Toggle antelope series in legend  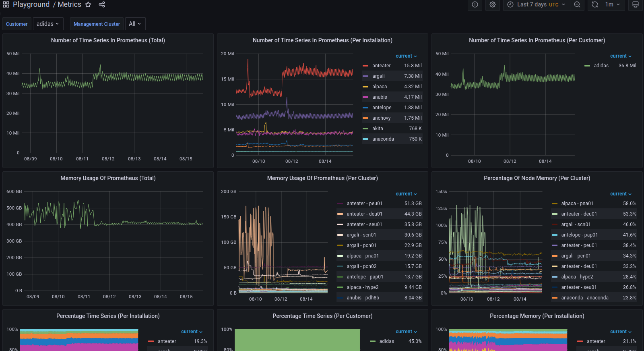(382, 108)
